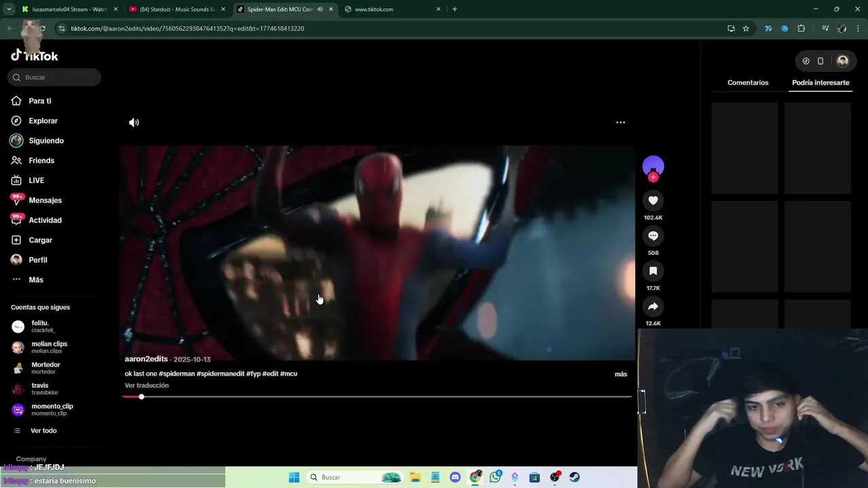Expand the Más menu in sidebar
This screenshot has width=868, height=488.
36,280
